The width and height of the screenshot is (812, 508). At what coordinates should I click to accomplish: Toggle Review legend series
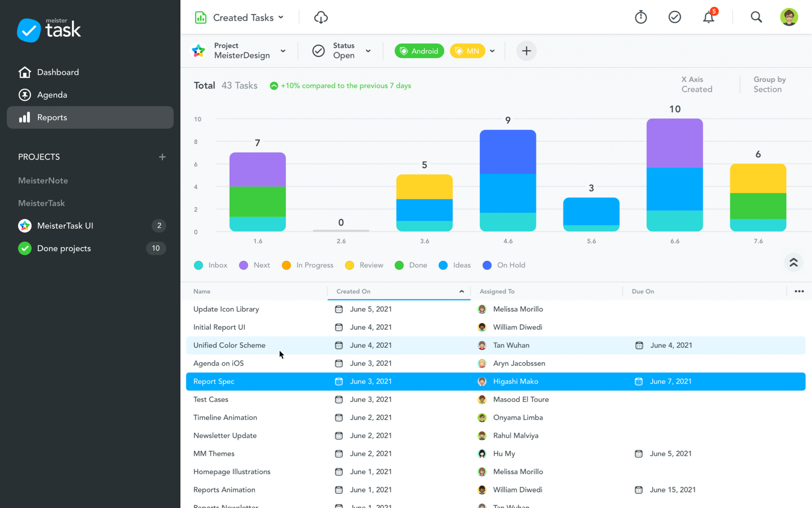coord(364,265)
